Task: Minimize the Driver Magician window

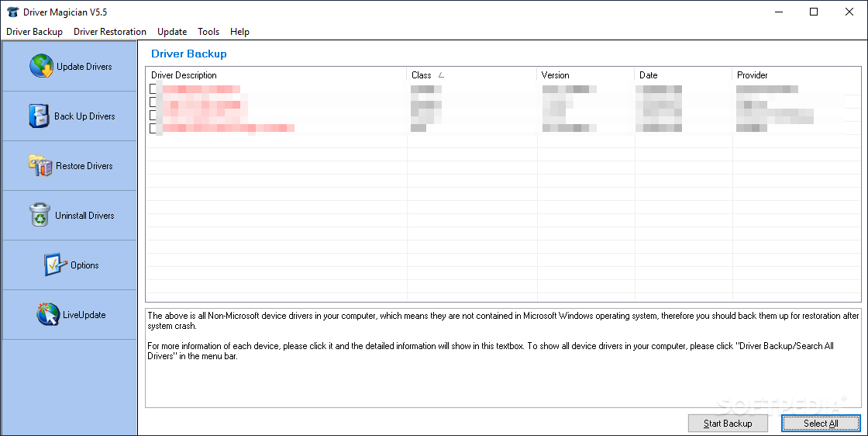Action: [x=779, y=12]
